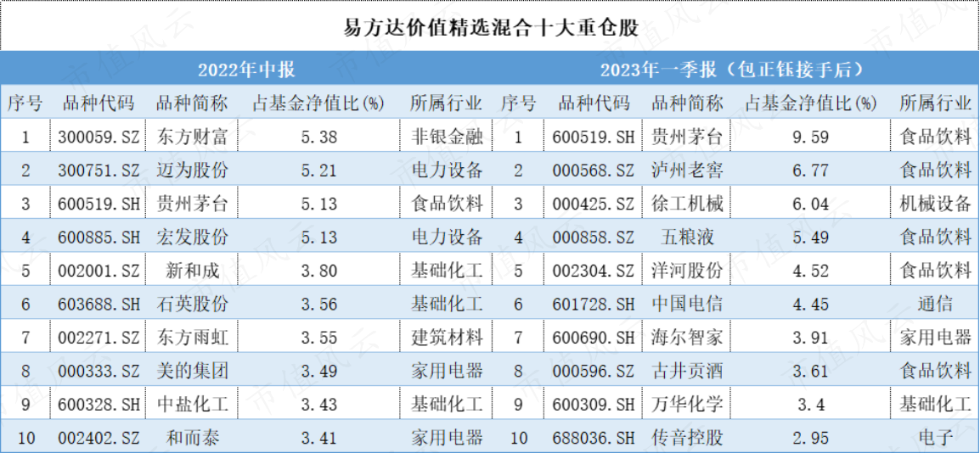Click the value 3.43

[x=318, y=405]
